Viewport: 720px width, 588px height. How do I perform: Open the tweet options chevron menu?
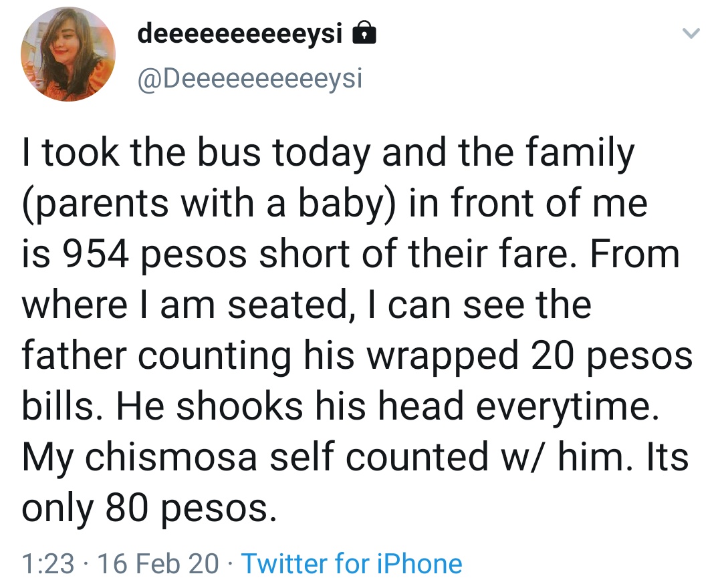click(692, 33)
